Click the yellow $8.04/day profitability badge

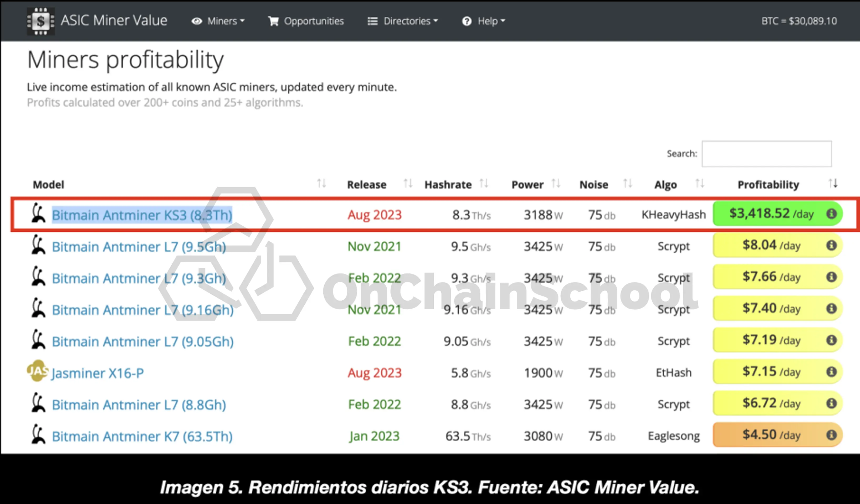tap(777, 245)
